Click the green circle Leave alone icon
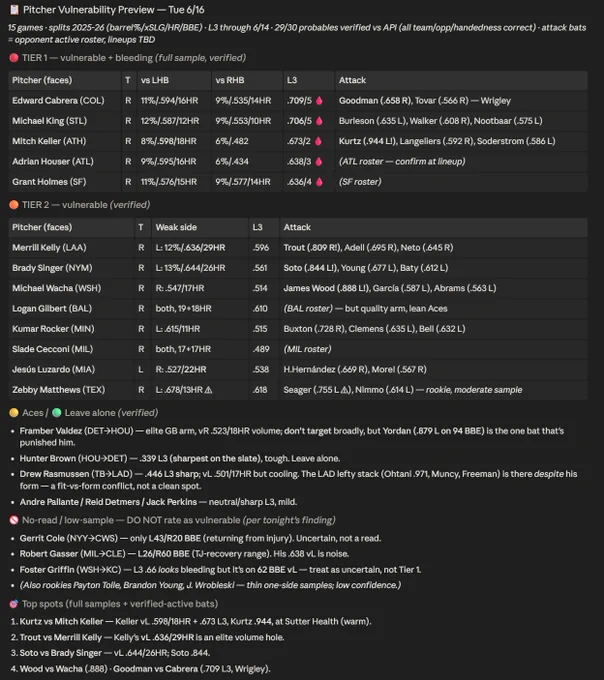604x680 pixels. pyautogui.click(x=57, y=412)
